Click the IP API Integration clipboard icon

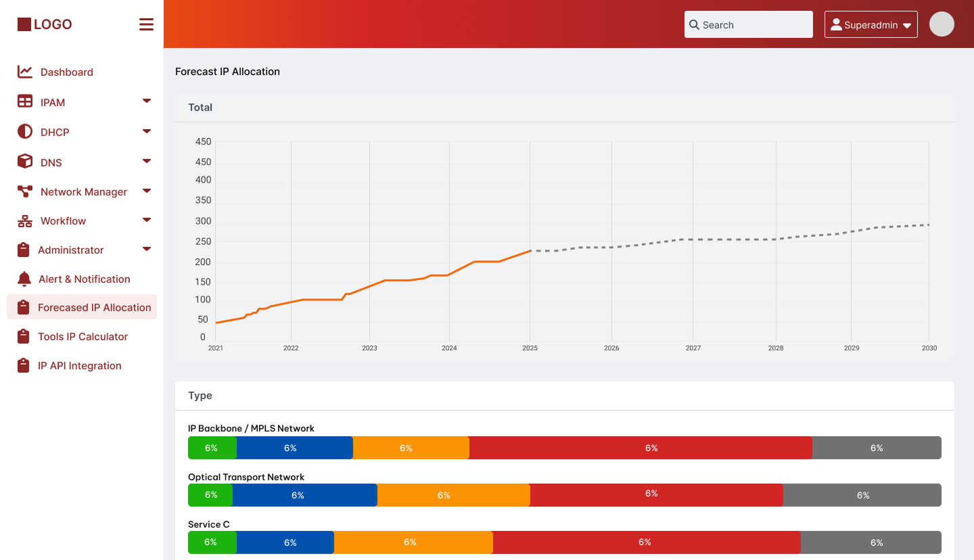coord(24,365)
